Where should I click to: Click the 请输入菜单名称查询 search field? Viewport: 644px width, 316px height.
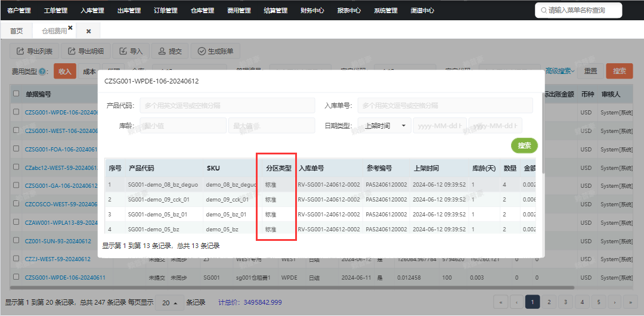pos(578,10)
